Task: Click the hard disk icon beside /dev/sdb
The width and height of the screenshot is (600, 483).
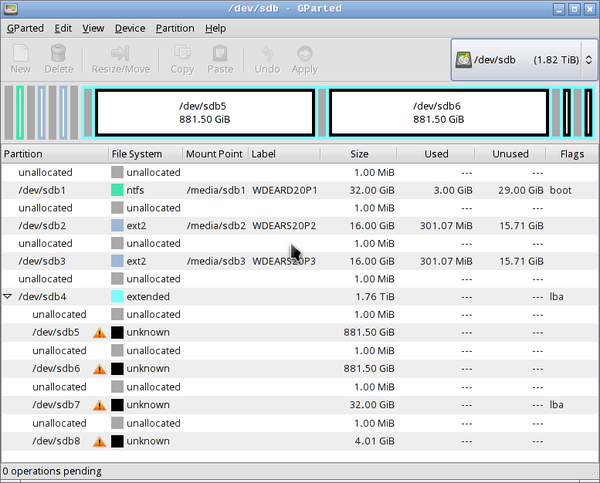Action: pyautogui.click(x=463, y=60)
